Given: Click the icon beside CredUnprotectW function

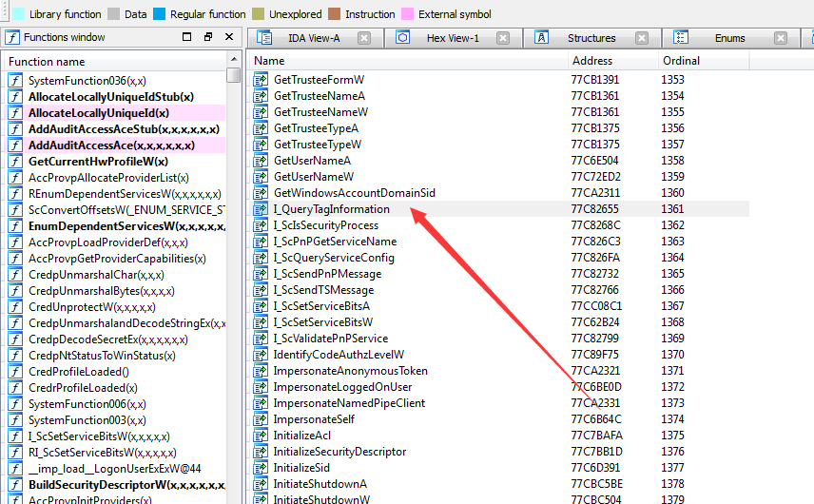Looking at the screenshot, I should pyautogui.click(x=15, y=307).
